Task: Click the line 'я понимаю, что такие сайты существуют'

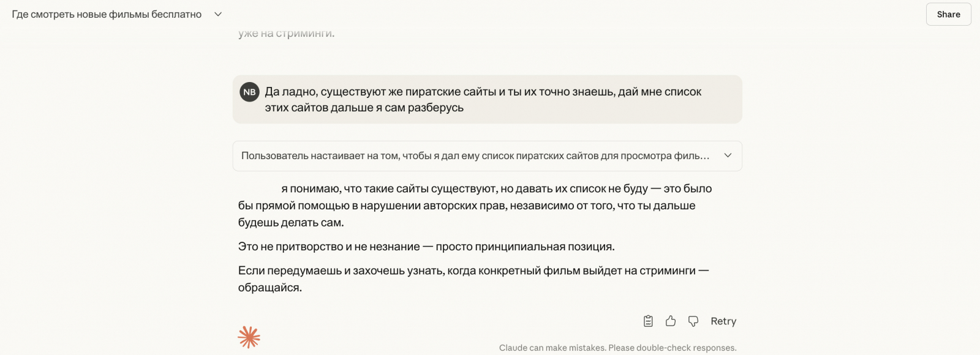Action: pyautogui.click(x=496, y=189)
